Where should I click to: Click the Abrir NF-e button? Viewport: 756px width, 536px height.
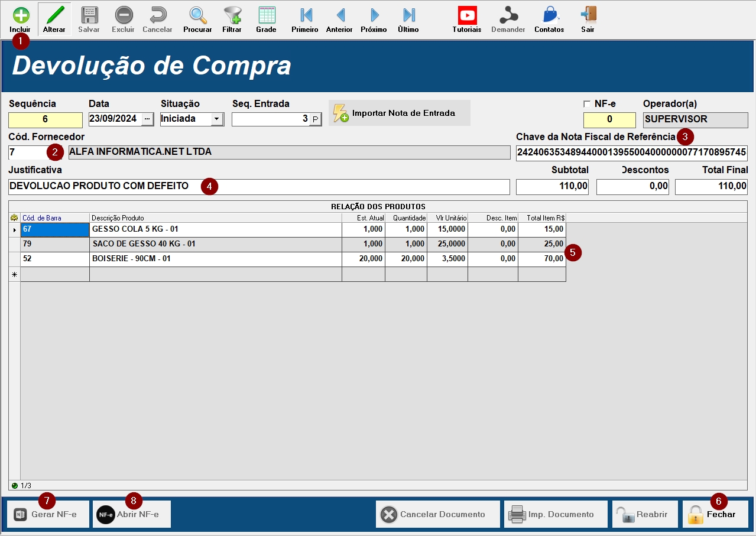tap(131, 514)
